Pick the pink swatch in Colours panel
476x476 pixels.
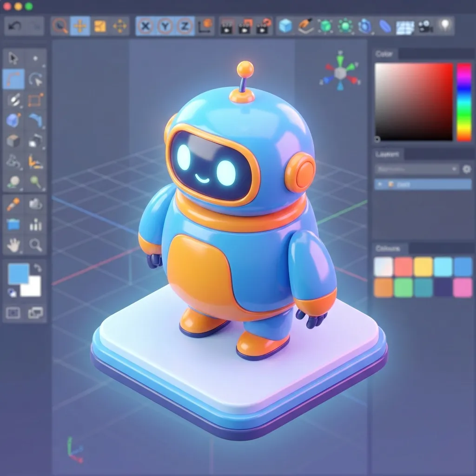click(x=463, y=288)
